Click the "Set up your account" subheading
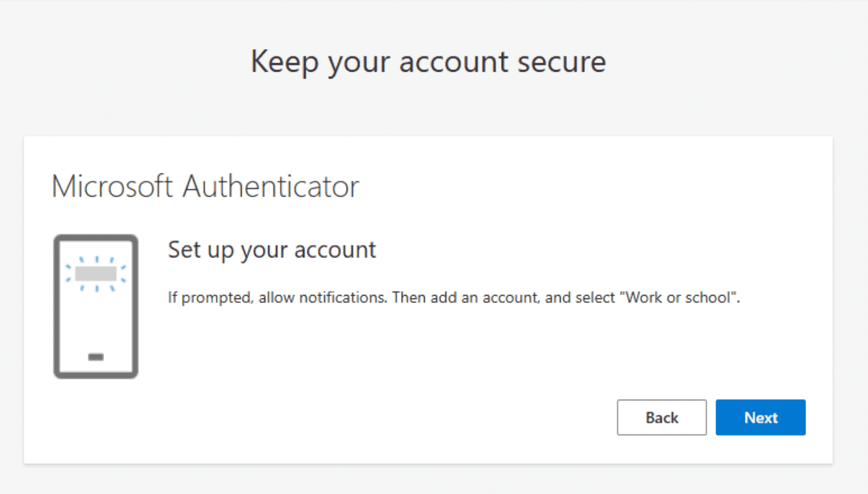 tap(272, 250)
